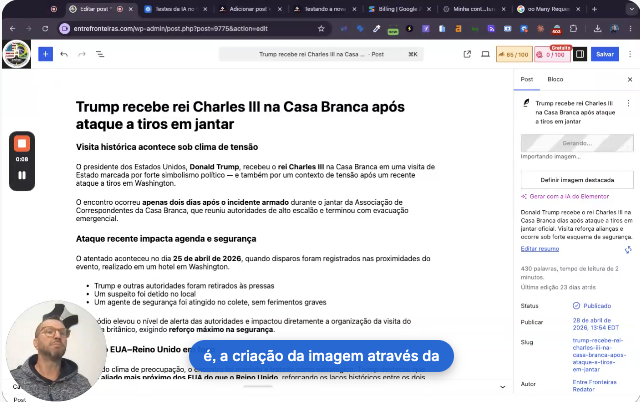The height and width of the screenshot is (402, 640).
Task: Open the command palette title bar
Action: (321, 54)
